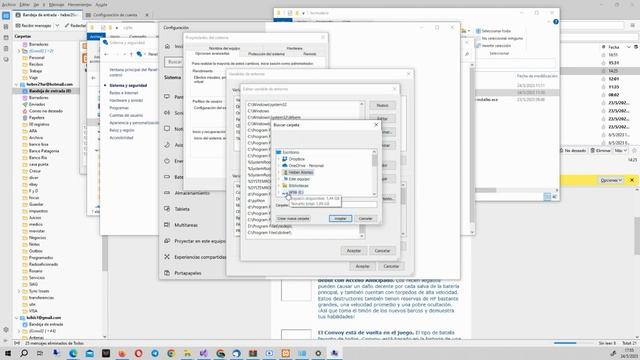Image resolution: width=640 pixels, height=360 pixels.
Task: Open Proyectar en este equipo setting
Action: 200,241
